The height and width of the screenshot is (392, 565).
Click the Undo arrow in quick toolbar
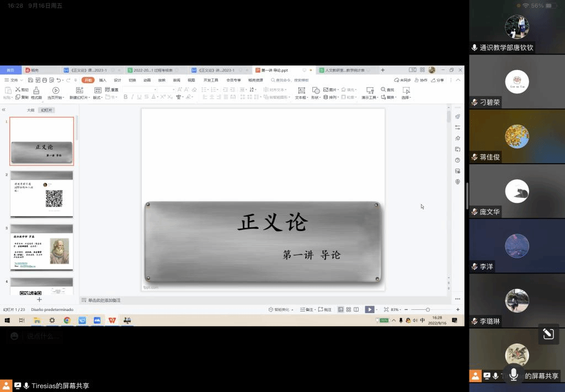click(60, 80)
